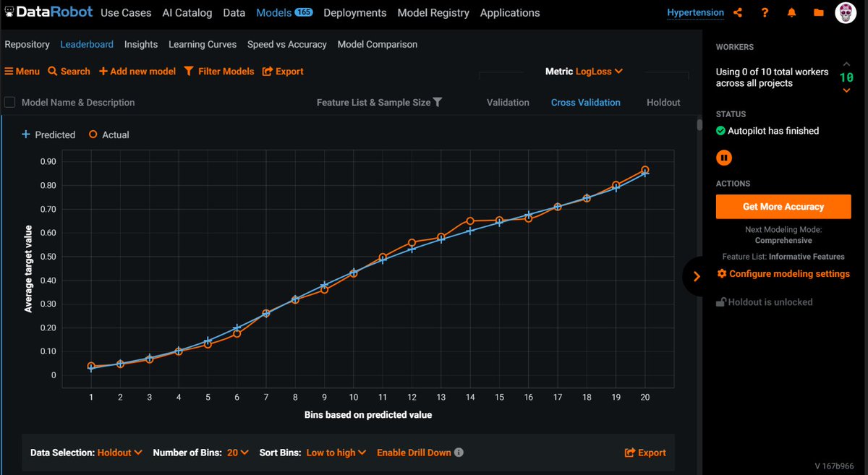868x475 pixels.
Task: Open the help question mark icon
Action: click(765, 13)
